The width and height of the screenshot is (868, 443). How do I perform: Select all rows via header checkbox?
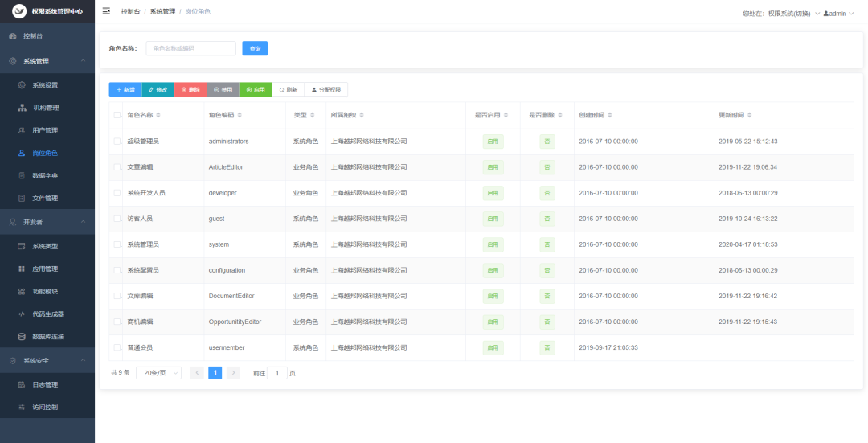click(117, 115)
